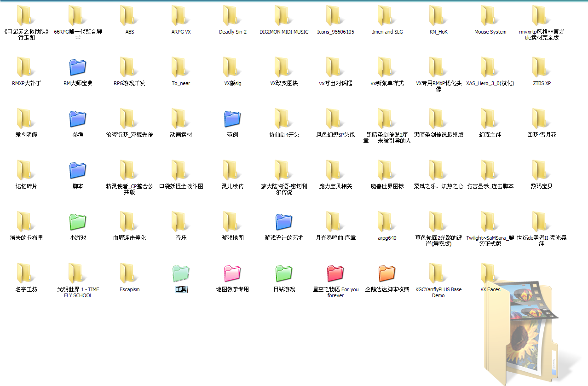The height and width of the screenshot is (386, 588).
Task: Select the highlighted 工具 folder
Action: tap(181, 273)
